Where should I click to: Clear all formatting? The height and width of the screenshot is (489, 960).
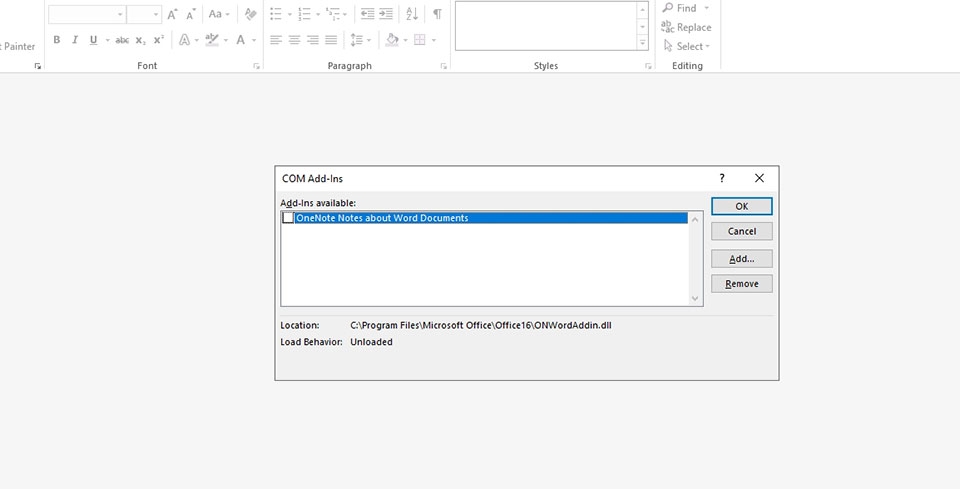coord(250,14)
